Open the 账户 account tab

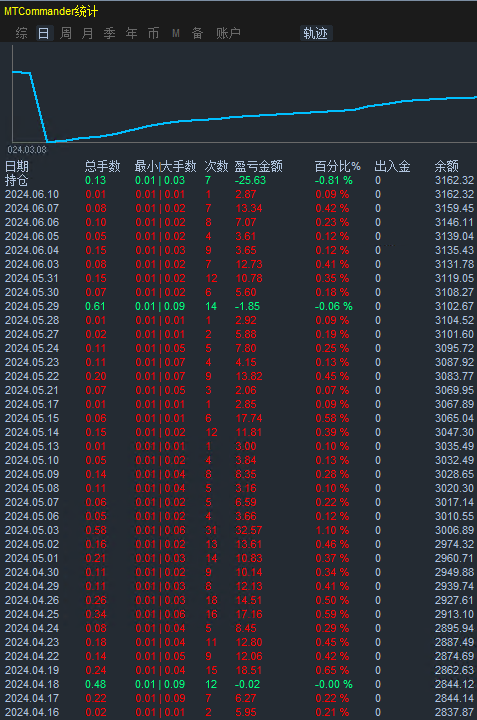click(228, 33)
